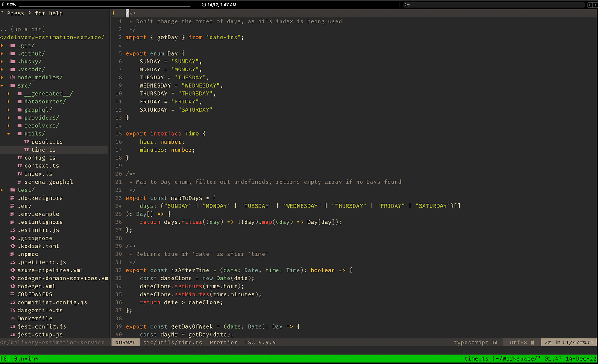The width and height of the screenshot is (598, 364).
Task: Go up a directory via '.. (up a dir)'
Action: tap(23, 29)
